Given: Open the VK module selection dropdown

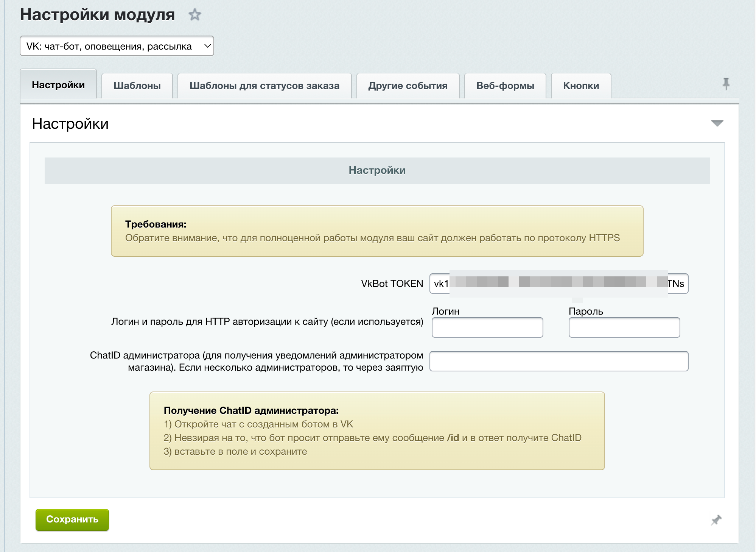Looking at the screenshot, I should pos(117,46).
